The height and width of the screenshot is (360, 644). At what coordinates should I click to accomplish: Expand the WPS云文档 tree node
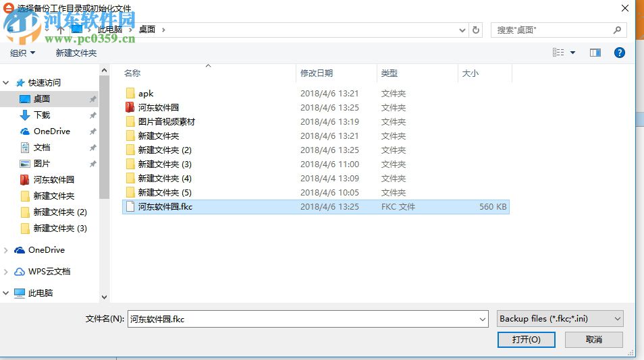pos(6,272)
